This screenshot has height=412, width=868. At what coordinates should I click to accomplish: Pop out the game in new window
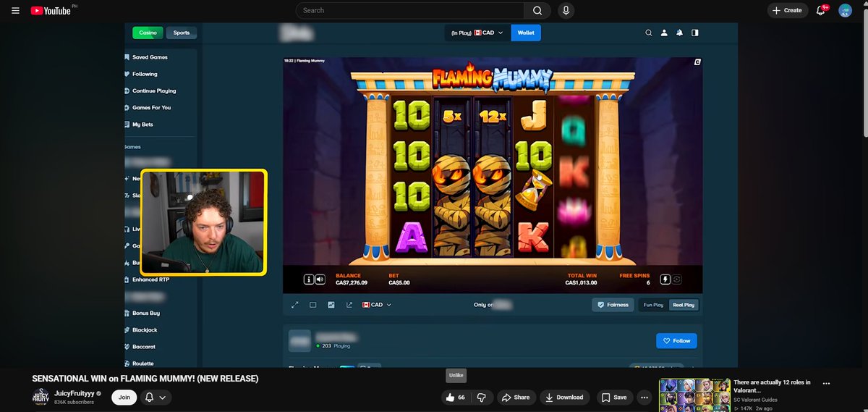click(349, 305)
